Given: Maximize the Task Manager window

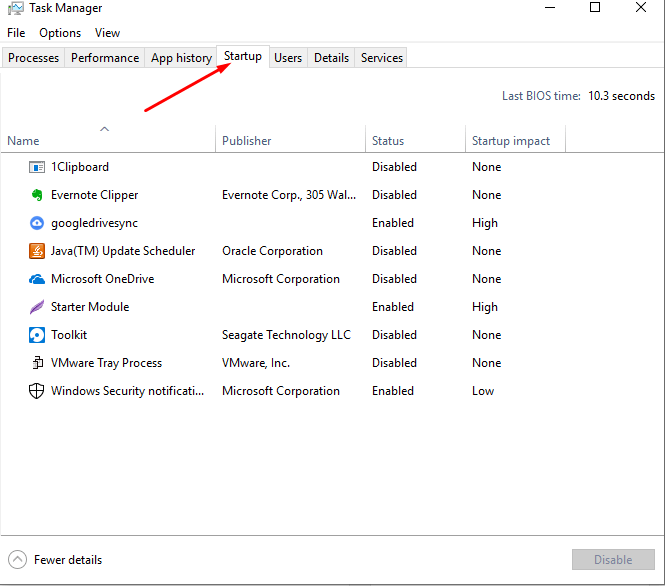Looking at the screenshot, I should 595,8.
